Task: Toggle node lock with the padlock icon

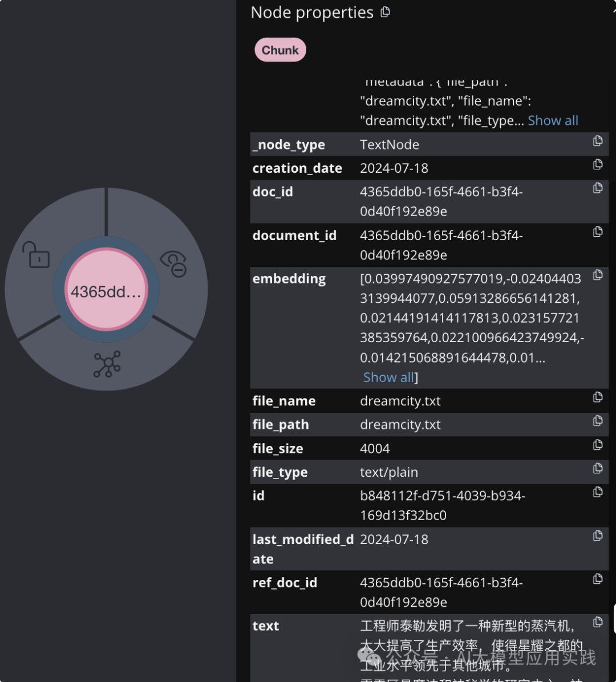Action: tap(36, 255)
